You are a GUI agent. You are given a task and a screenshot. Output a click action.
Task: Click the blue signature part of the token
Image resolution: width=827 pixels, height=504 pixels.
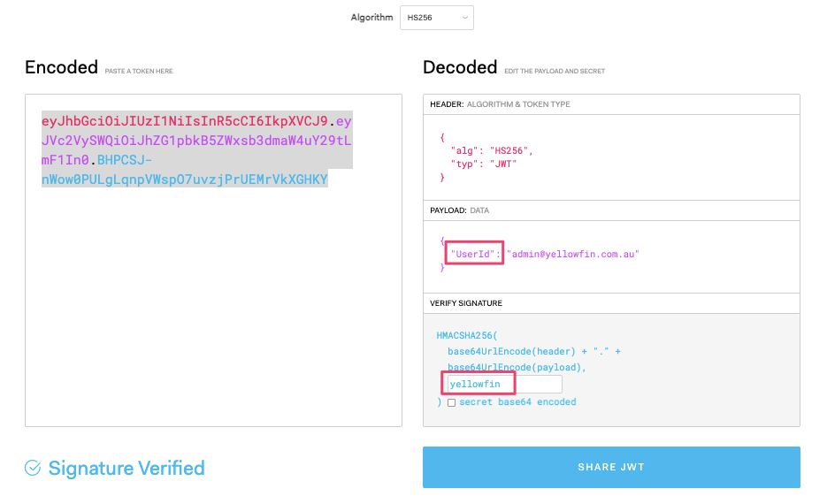coord(185,170)
